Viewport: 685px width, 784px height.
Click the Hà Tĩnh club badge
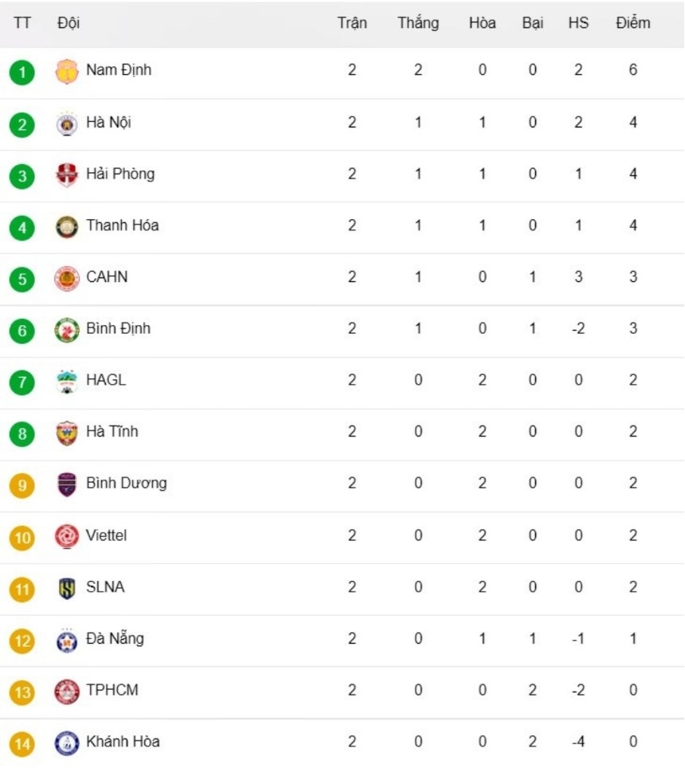(66, 433)
